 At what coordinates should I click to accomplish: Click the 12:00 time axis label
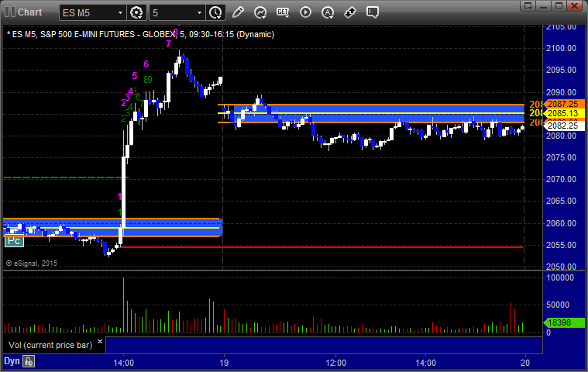335,363
